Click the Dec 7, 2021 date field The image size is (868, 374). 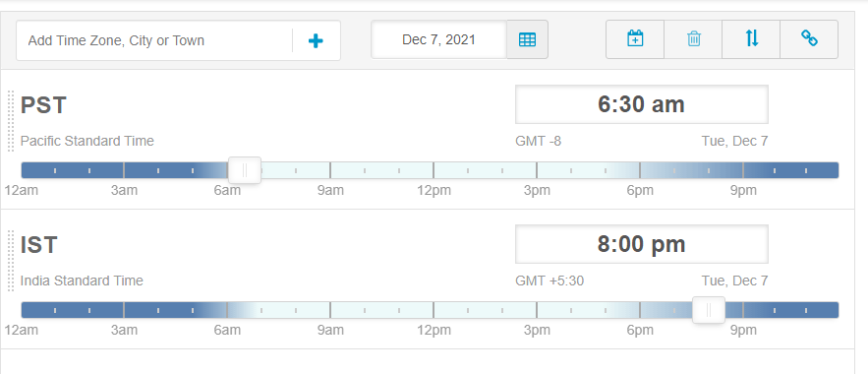[x=439, y=40]
